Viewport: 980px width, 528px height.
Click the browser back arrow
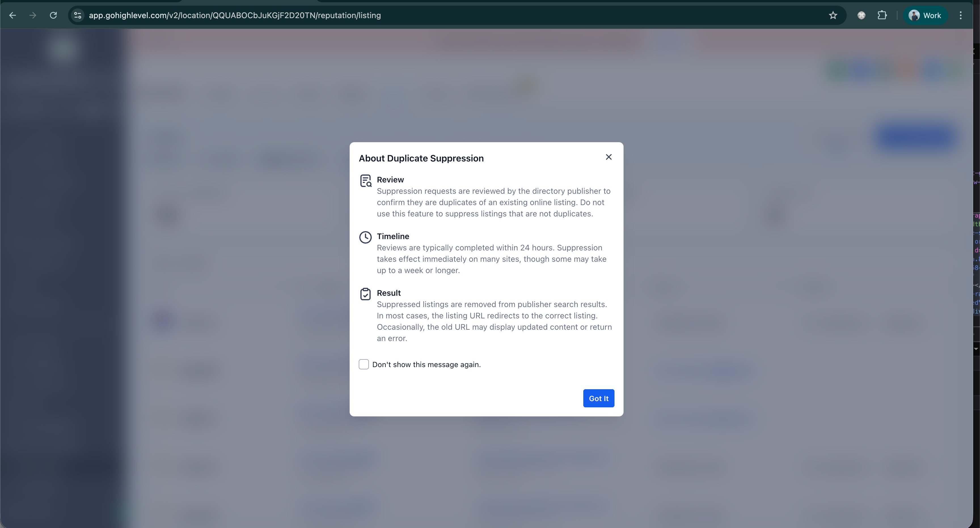point(12,15)
